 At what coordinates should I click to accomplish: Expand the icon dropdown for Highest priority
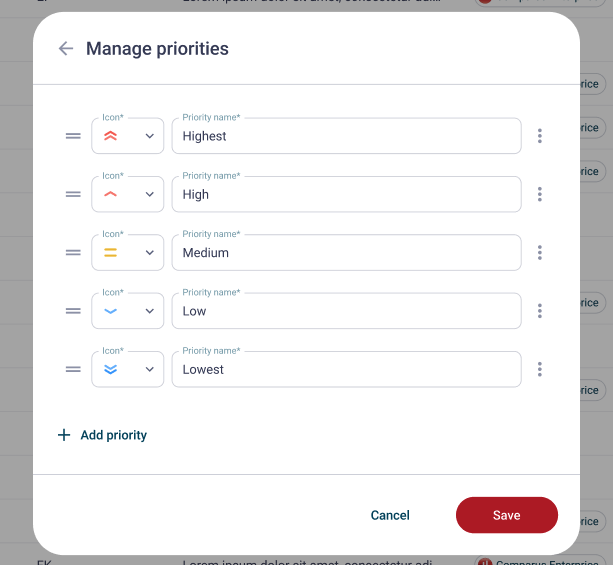[x=127, y=136]
